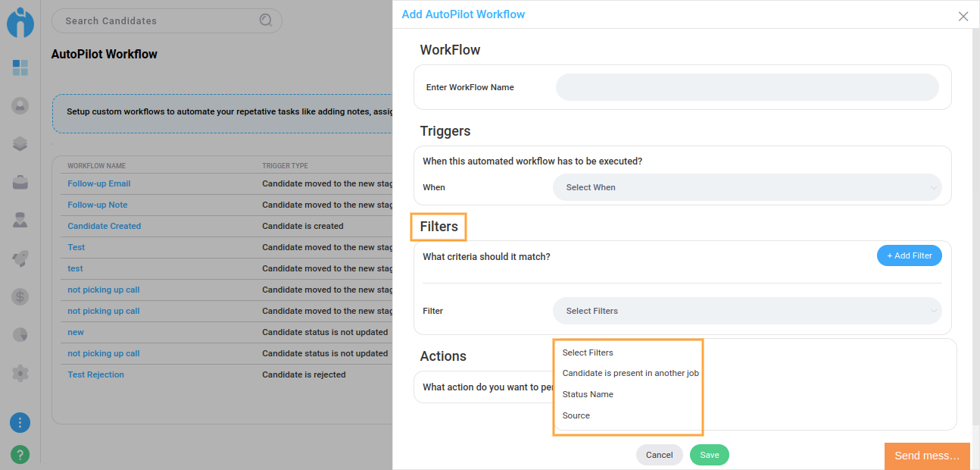Image resolution: width=980 pixels, height=470 pixels.
Task: Click the blue three-dot more options icon
Action: (20, 422)
